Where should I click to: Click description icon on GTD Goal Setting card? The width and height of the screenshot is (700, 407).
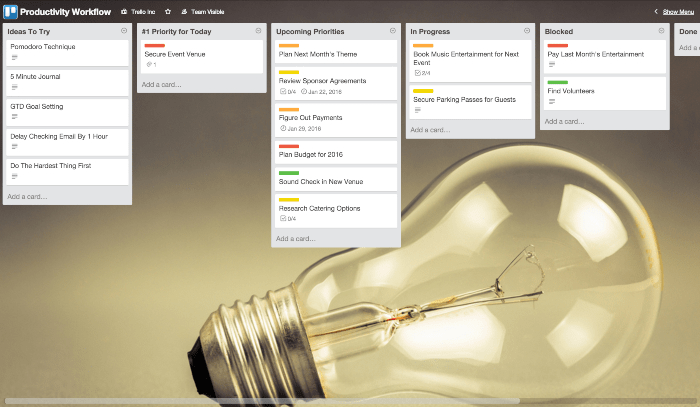pyautogui.click(x=14, y=116)
